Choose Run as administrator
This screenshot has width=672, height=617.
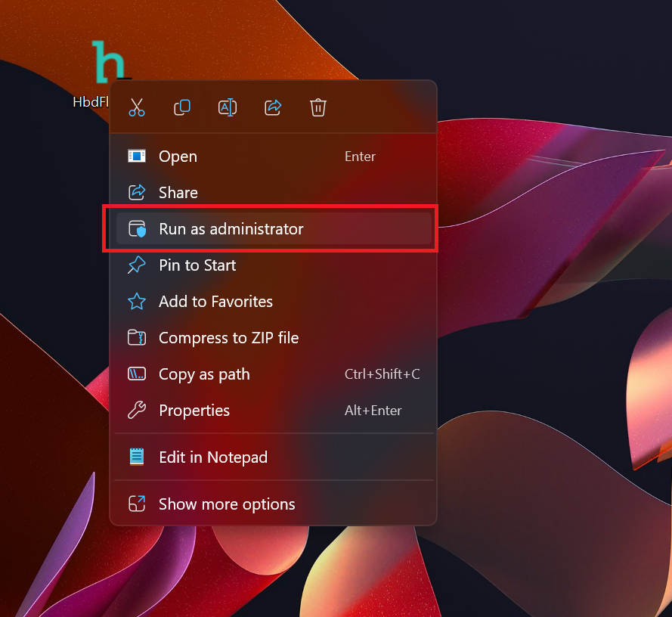(231, 229)
